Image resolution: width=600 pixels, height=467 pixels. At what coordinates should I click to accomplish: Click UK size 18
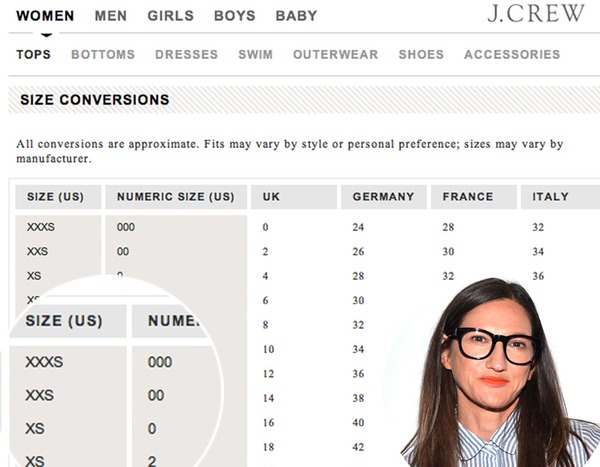(268, 447)
